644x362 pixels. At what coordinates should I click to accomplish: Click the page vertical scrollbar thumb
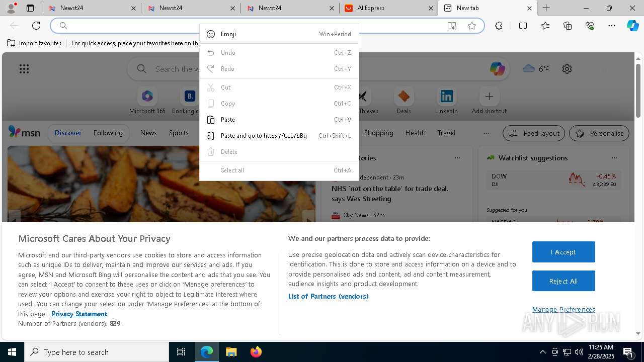tap(638, 90)
